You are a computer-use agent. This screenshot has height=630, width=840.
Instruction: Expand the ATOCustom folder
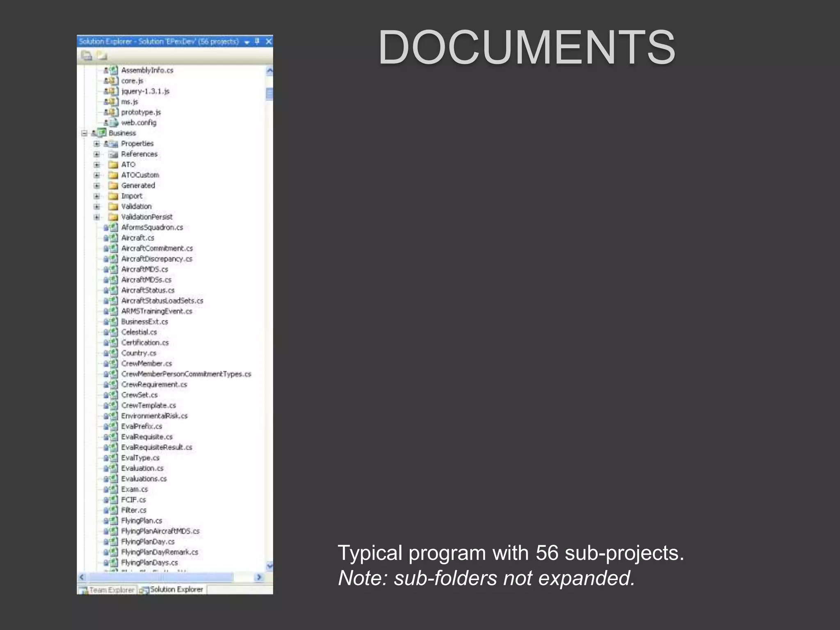97,175
